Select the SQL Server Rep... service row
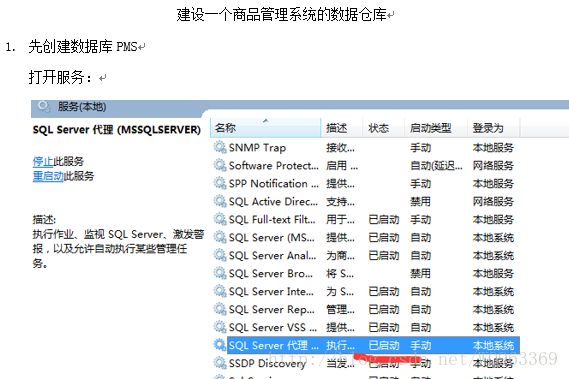This screenshot has width=569, height=379. click(366, 309)
